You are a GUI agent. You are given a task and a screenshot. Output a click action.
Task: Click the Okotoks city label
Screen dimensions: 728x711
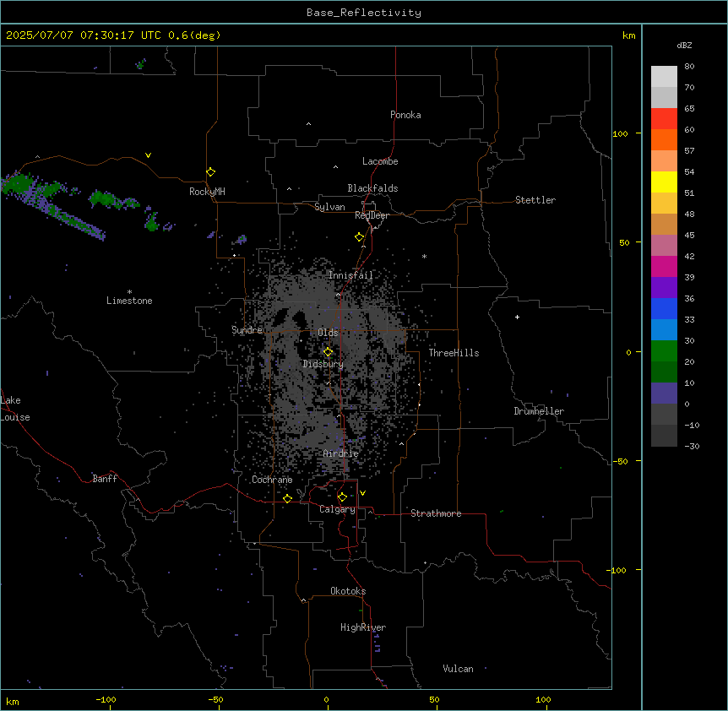348,591
